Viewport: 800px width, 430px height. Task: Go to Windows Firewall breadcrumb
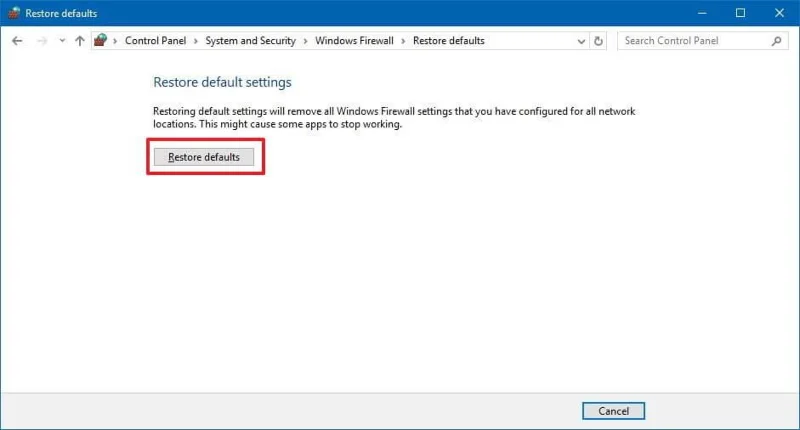pos(354,41)
